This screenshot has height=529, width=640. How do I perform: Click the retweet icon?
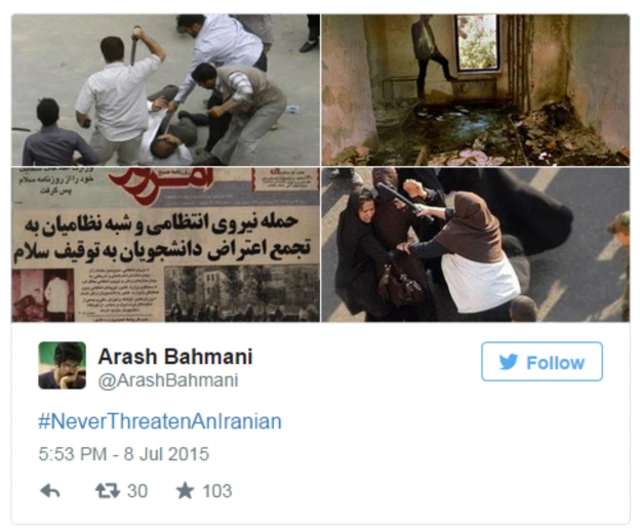pyautogui.click(x=107, y=491)
